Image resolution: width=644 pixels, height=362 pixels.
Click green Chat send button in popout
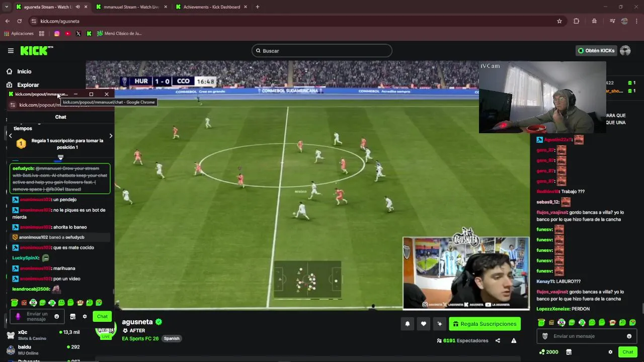(x=102, y=316)
